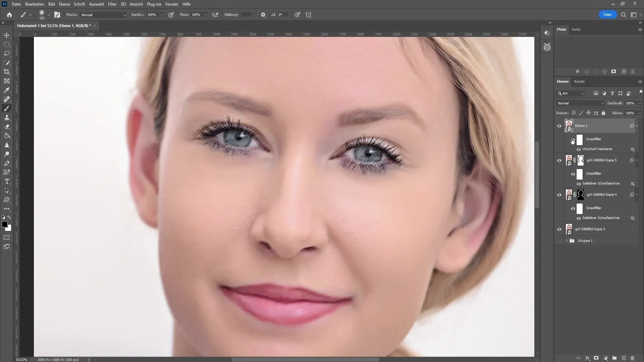644x362 pixels.
Task: Select the Move tool
Action: (7, 35)
